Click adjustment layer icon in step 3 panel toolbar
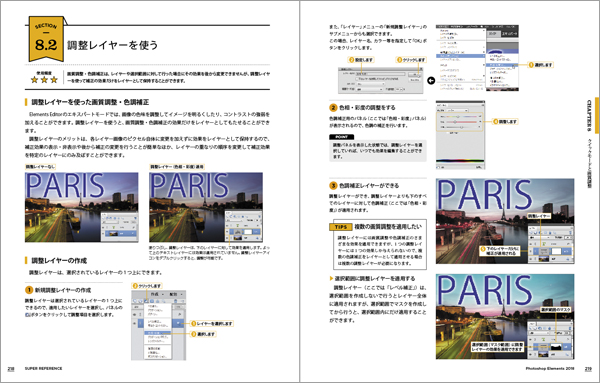Screen dimensions: 600x383 tap(540, 232)
